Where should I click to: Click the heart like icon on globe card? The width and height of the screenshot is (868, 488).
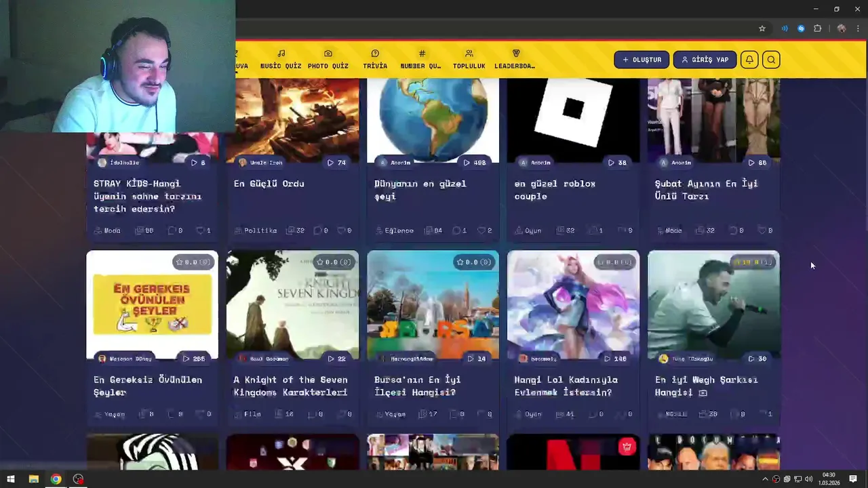point(481,230)
